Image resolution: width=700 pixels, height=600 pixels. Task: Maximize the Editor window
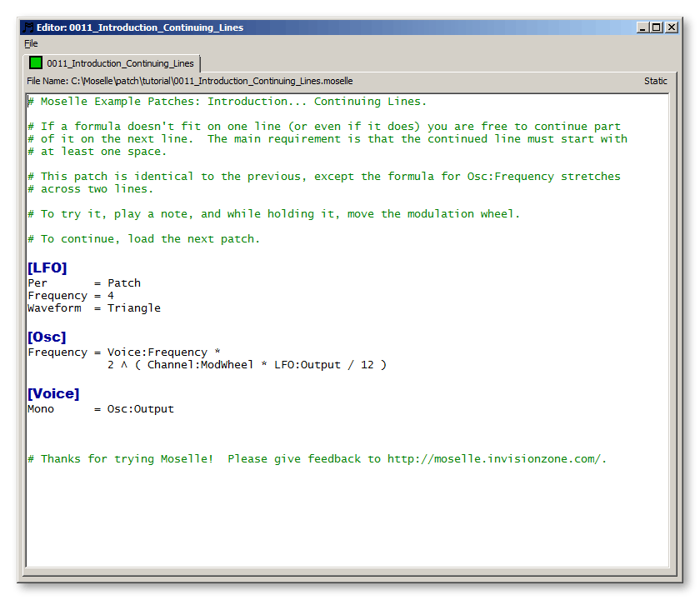coord(657,27)
